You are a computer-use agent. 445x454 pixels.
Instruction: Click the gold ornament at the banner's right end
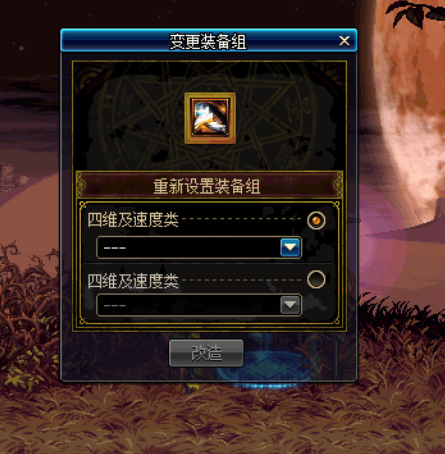pyautogui.click(x=338, y=184)
